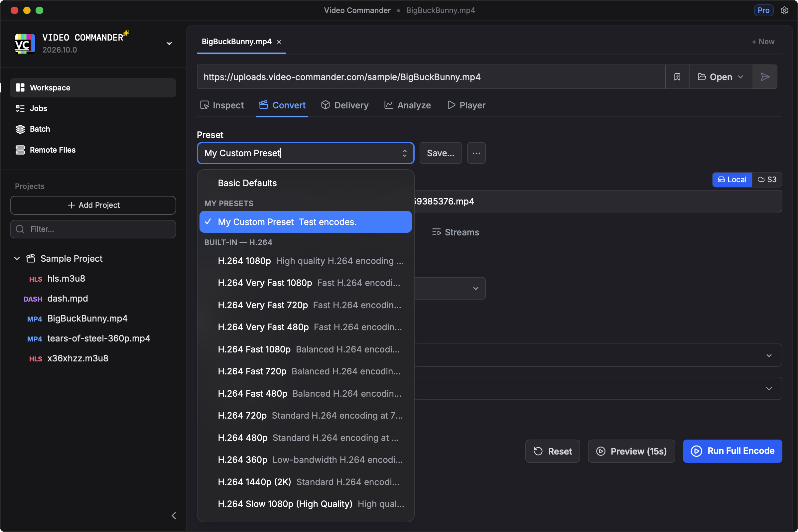Start the Preview (15s) encode
The height and width of the screenshot is (532, 798).
[x=631, y=451]
